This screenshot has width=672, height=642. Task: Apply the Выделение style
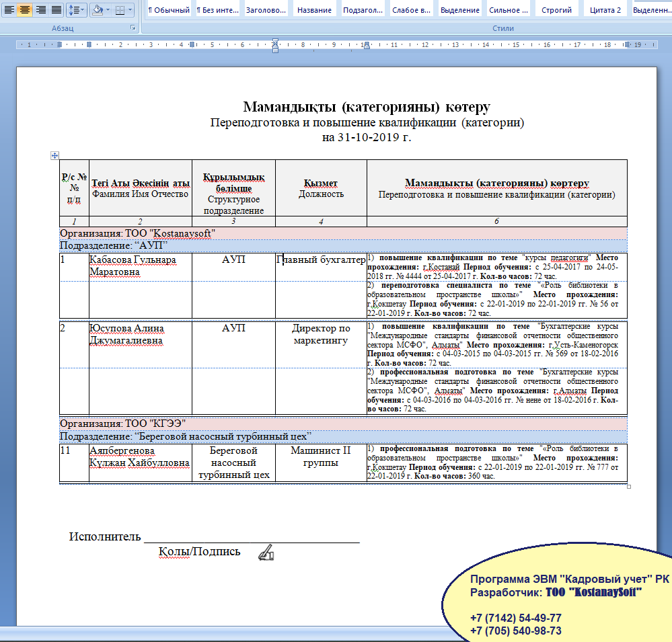(x=460, y=10)
